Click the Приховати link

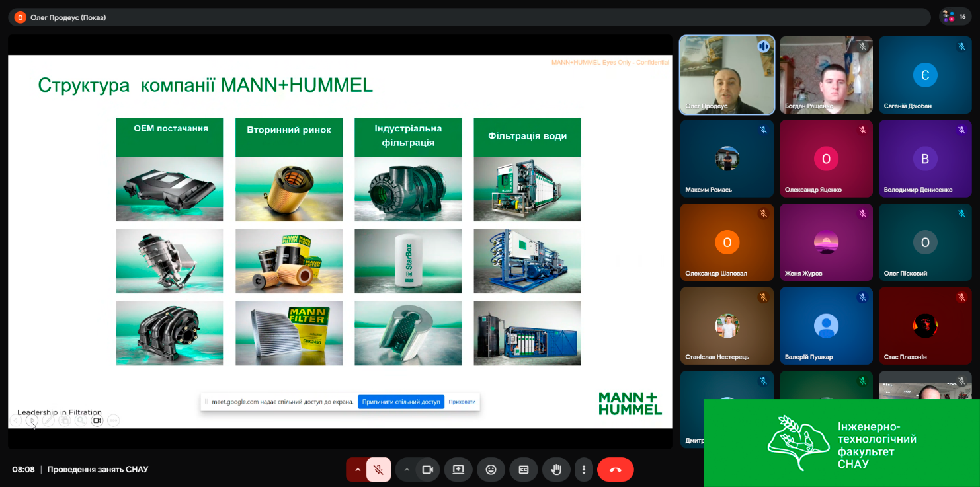coord(462,402)
